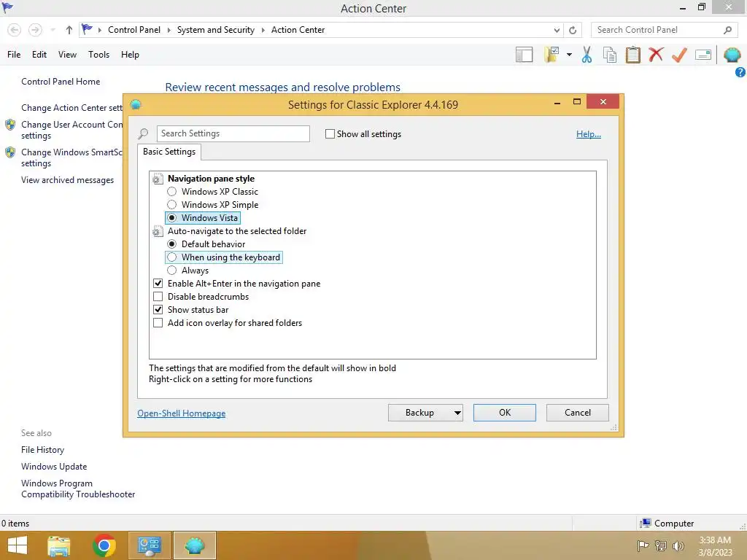The height and width of the screenshot is (560, 747).
Task: Click the Paste clipboard icon
Action: click(x=632, y=55)
